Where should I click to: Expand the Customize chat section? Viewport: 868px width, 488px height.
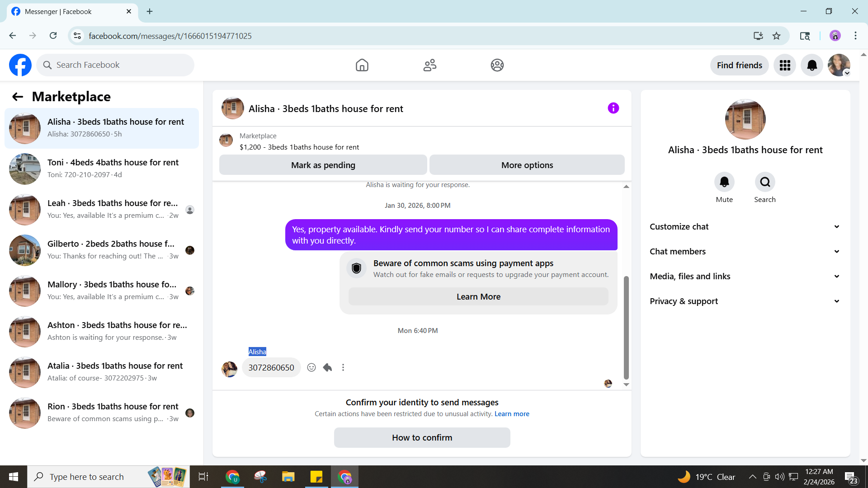coord(745,226)
